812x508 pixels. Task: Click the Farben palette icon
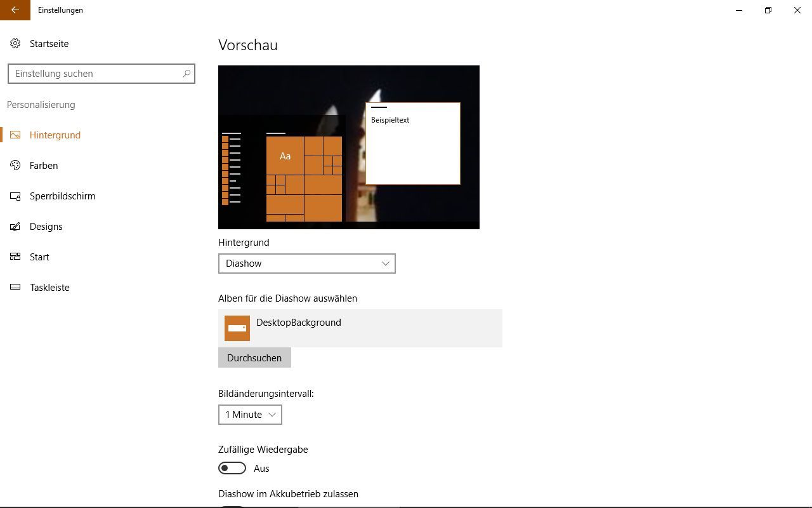click(x=16, y=166)
